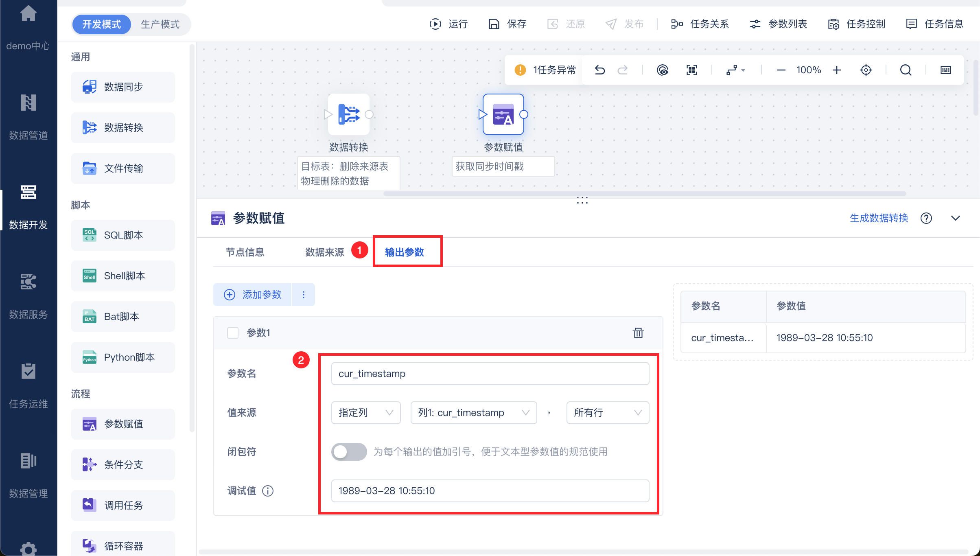Click the 生成数据转换 link
This screenshot has height=556, width=980.
(x=879, y=218)
